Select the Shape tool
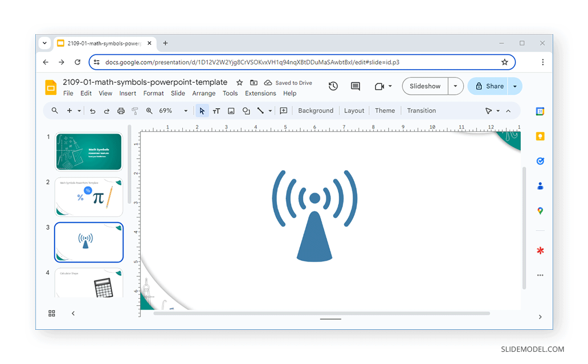 click(246, 111)
